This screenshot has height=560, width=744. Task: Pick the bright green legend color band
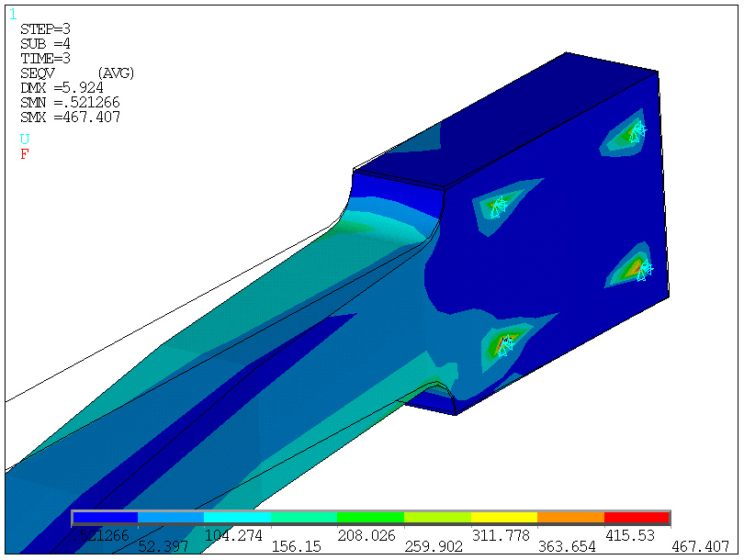(x=370, y=518)
